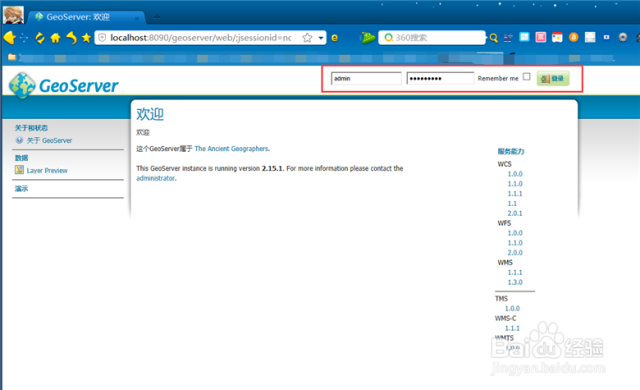Open WMS 1.3.0 capabilities link
The height and width of the screenshot is (390, 640).
(515, 282)
